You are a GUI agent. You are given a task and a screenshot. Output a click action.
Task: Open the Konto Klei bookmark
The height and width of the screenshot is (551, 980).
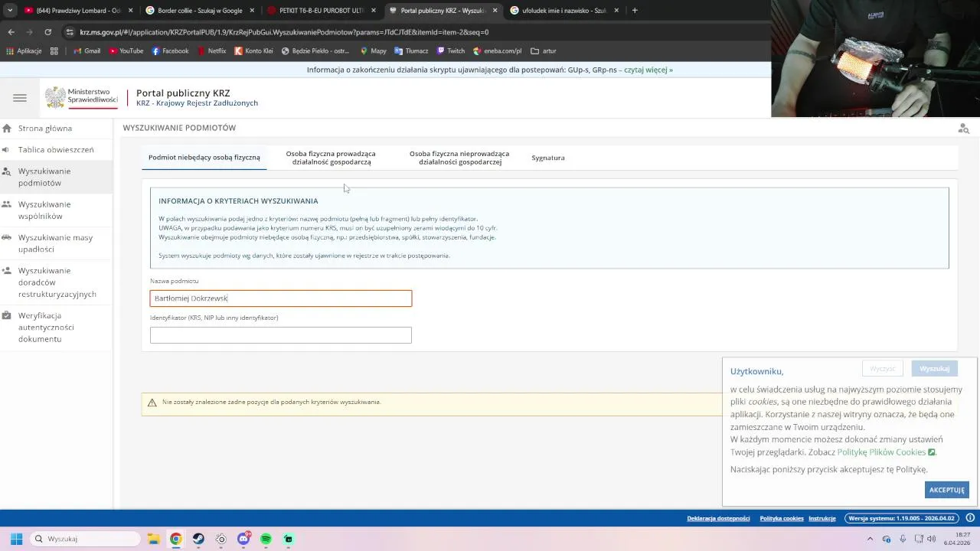(253, 51)
